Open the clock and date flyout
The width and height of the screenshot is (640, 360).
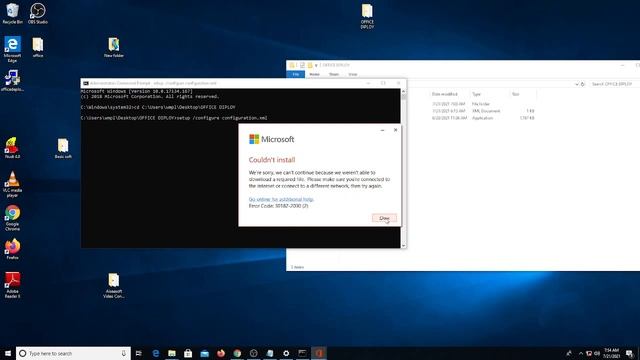pyautogui.click(x=612, y=353)
